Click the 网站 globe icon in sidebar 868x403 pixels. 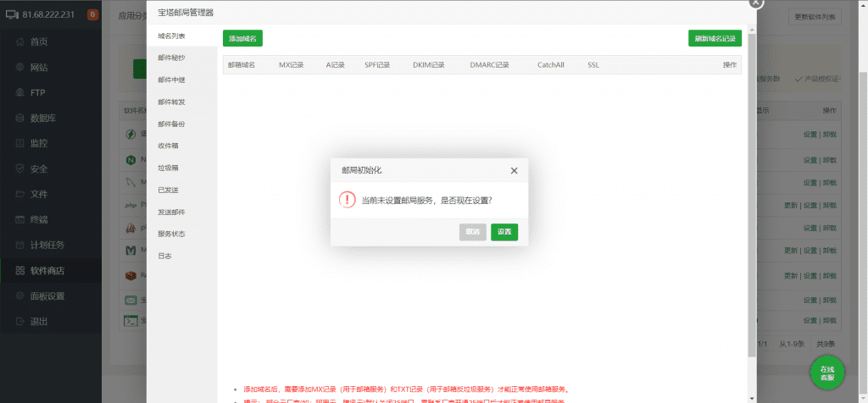coord(19,67)
